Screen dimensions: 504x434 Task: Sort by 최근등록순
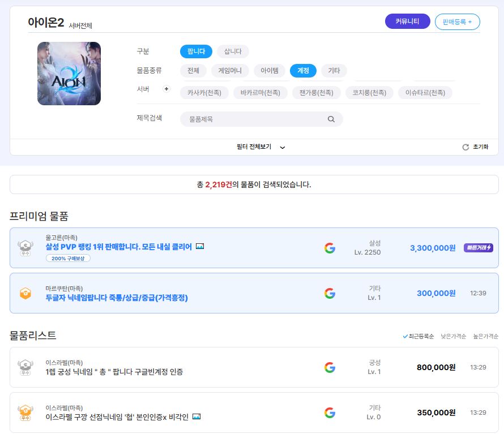click(418, 336)
